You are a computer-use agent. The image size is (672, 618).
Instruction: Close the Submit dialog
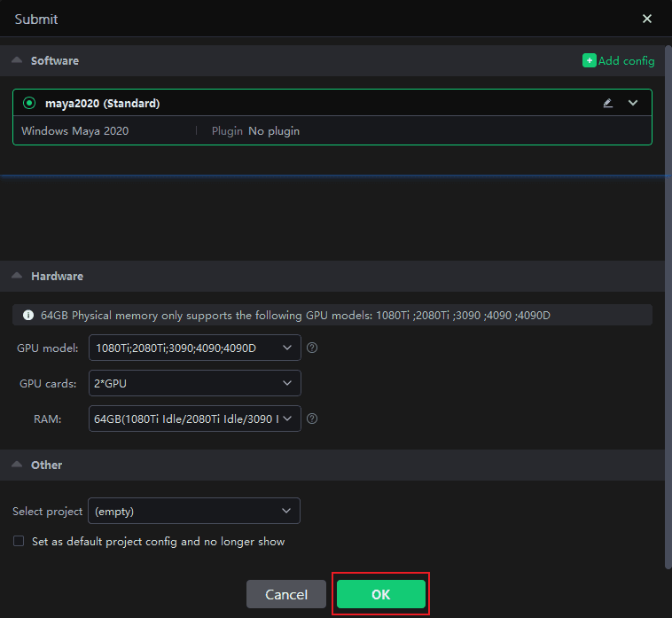[647, 19]
